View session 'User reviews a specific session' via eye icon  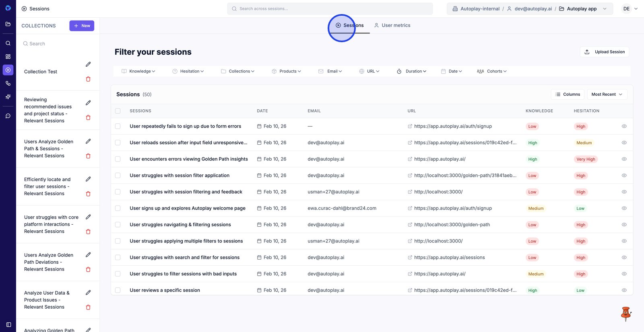(x=624, y=290)
